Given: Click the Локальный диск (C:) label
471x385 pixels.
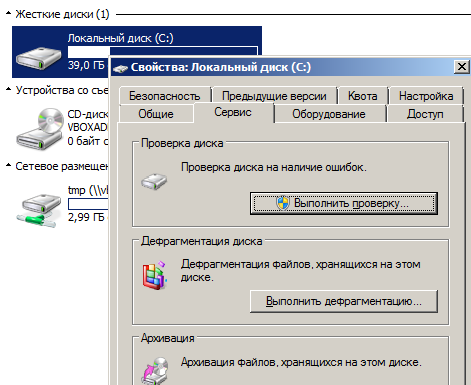Looking at the screenshot, I should point(120,38).
